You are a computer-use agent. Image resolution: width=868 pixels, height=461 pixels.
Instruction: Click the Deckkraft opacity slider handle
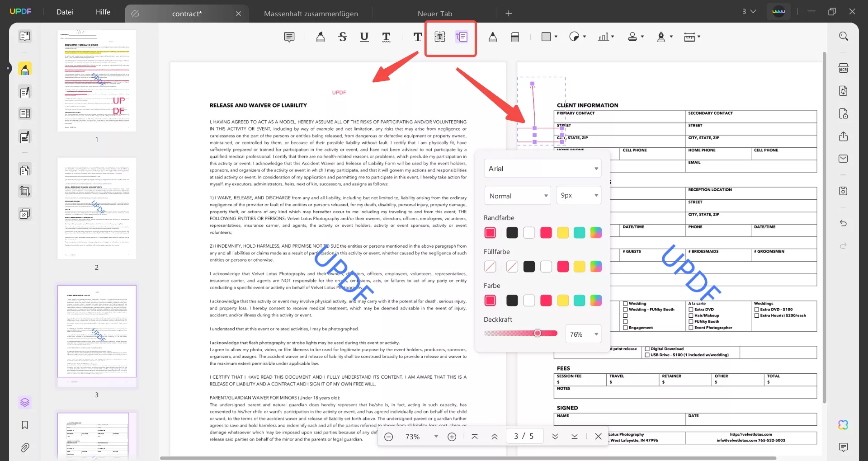(x=538, y=333)
